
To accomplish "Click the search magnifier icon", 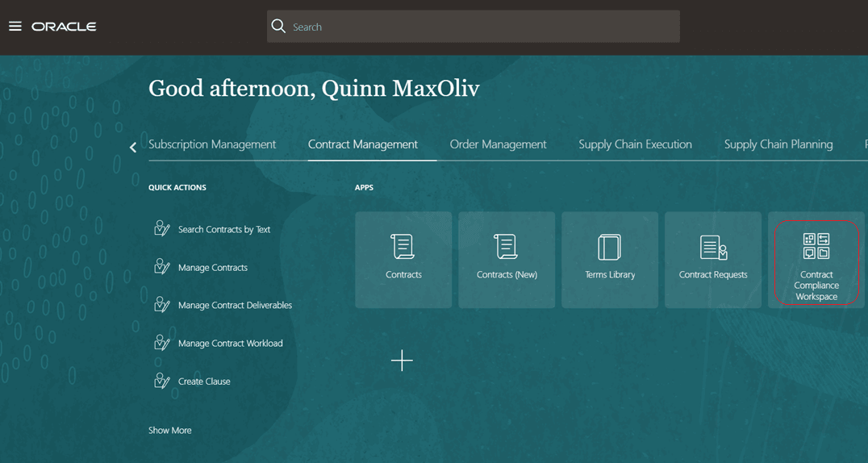I will [x=278, y=26].
